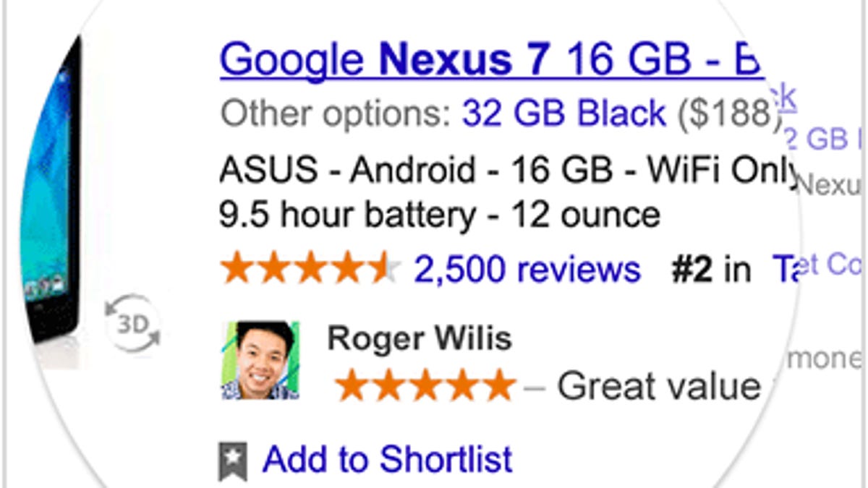Click the ($188) price text

(729, 114)
